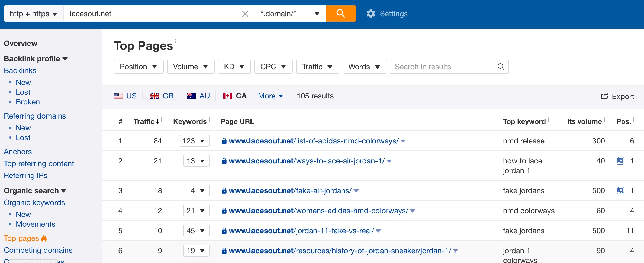Open the http + https protocol dropdown

[34, 14]
